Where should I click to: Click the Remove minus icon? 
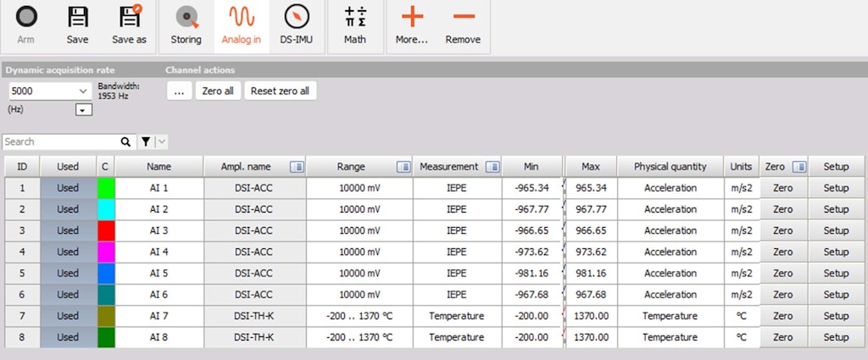pyautogui.click(x=463, y=16)
